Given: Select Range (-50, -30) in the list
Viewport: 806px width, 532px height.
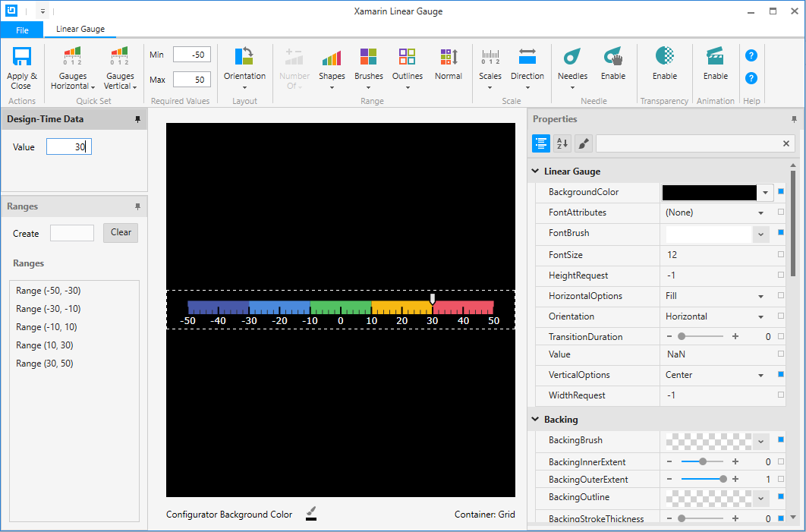Looking at the screenshot, I should click(74, 291).
